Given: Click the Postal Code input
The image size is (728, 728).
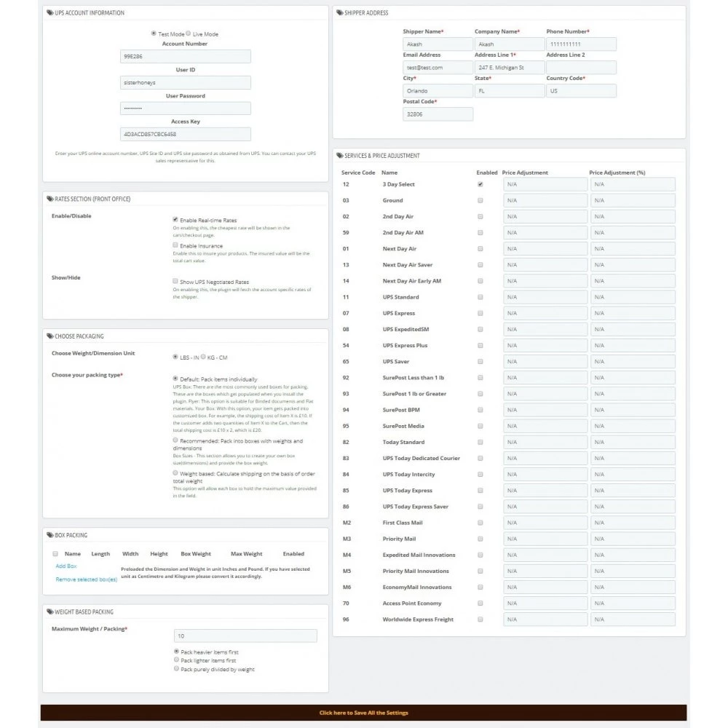Looking at the screenshot, I should click(x=438, y=114).
